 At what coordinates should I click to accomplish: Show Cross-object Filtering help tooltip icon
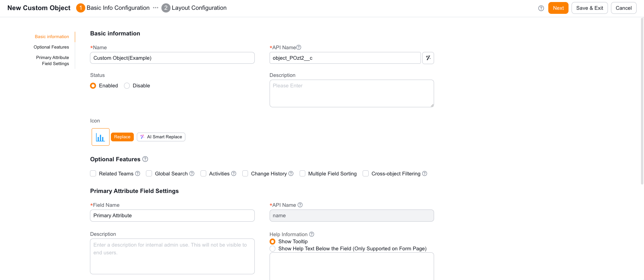[x=425, y=174]
